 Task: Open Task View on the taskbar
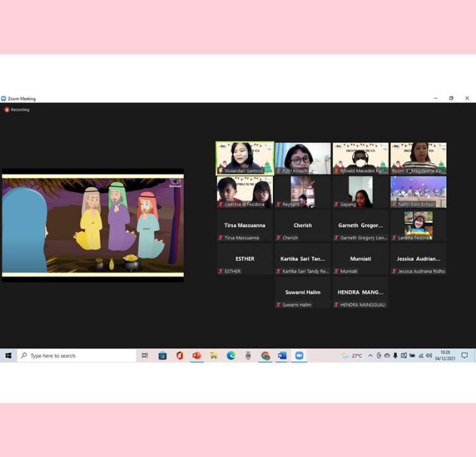pos(145,355)
